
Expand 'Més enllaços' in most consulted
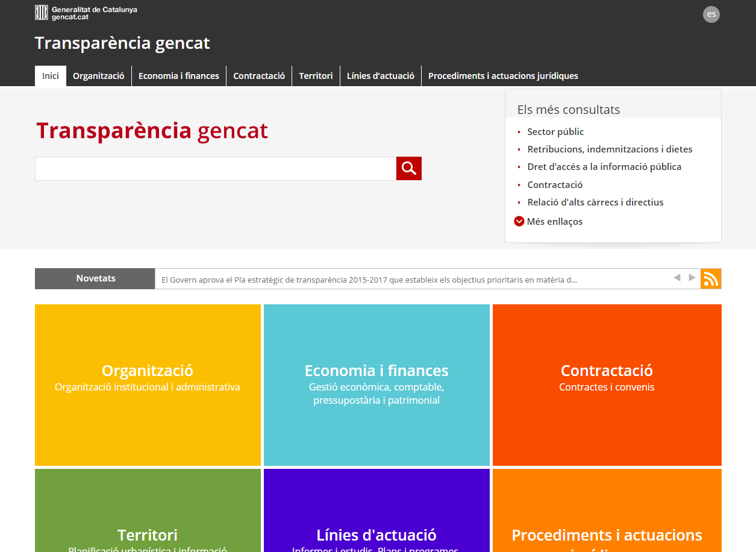tap(548, 221)
